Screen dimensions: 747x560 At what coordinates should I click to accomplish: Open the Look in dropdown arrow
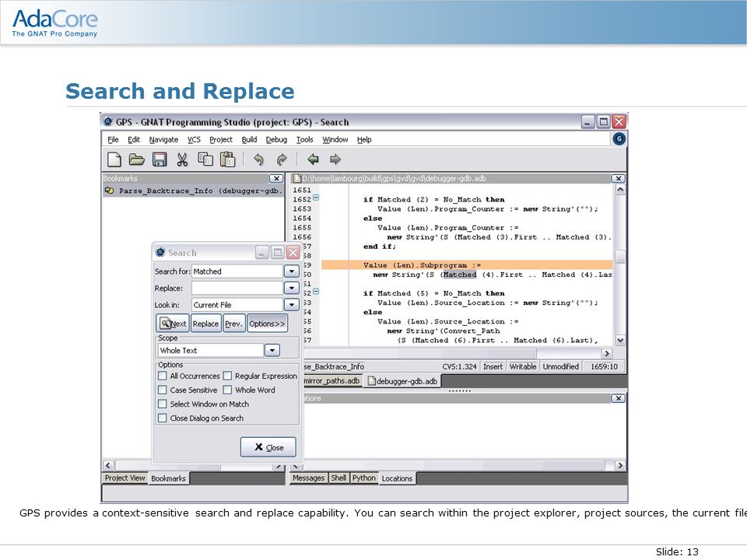coord(292,305)
